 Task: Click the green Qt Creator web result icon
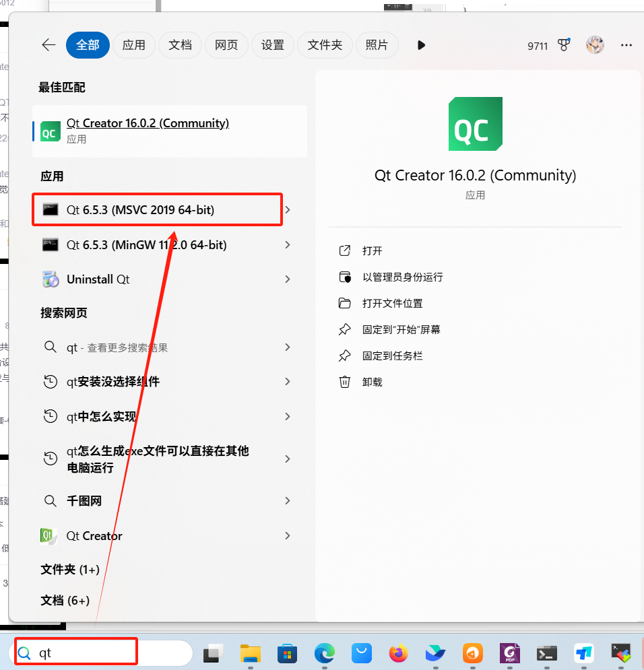point(49,536)
